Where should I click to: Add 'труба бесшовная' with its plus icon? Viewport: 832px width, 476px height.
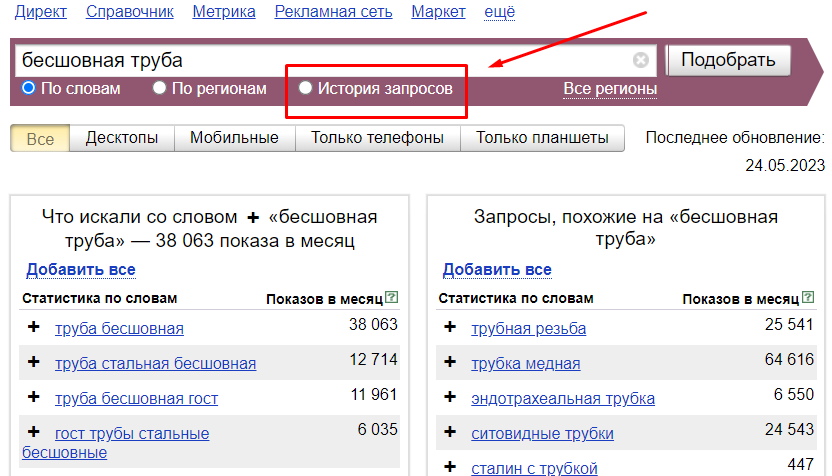pos(33,327)
